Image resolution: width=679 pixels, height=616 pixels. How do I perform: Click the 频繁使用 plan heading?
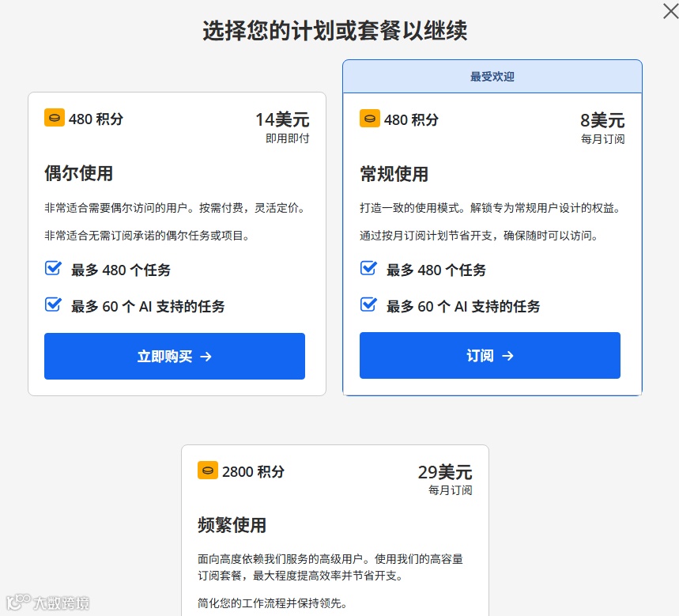(x=231, y=525)
